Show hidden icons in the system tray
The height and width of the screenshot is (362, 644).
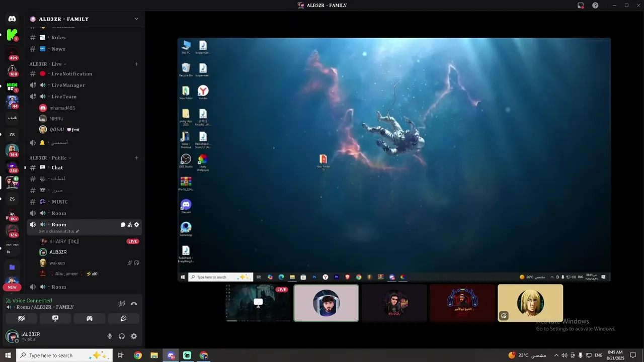(556, 355)
